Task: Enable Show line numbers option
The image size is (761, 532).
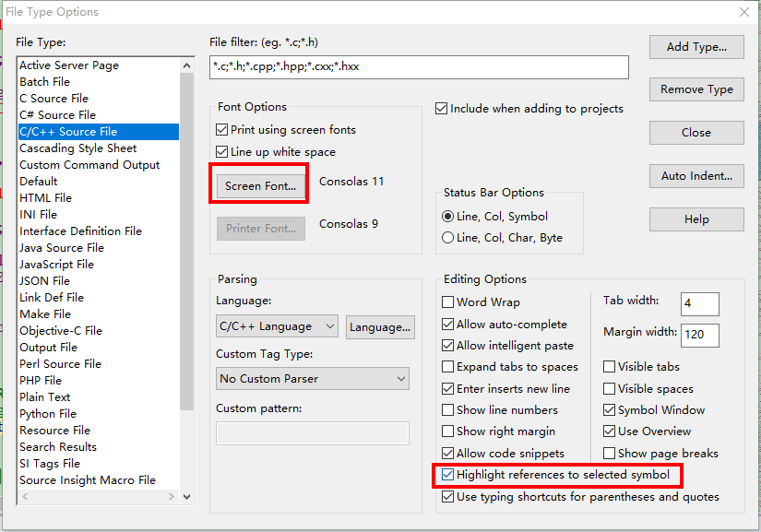Action: [x=448, y=410]
